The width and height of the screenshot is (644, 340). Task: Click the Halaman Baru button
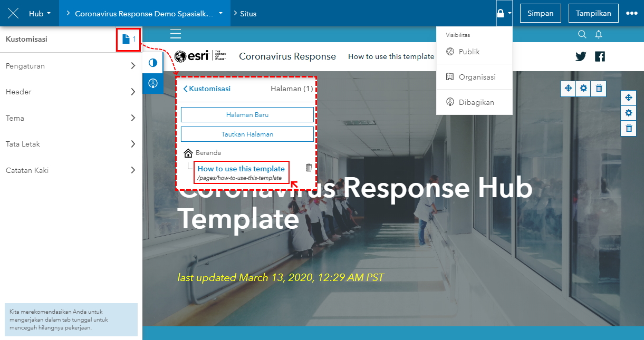tap(247, 114)
